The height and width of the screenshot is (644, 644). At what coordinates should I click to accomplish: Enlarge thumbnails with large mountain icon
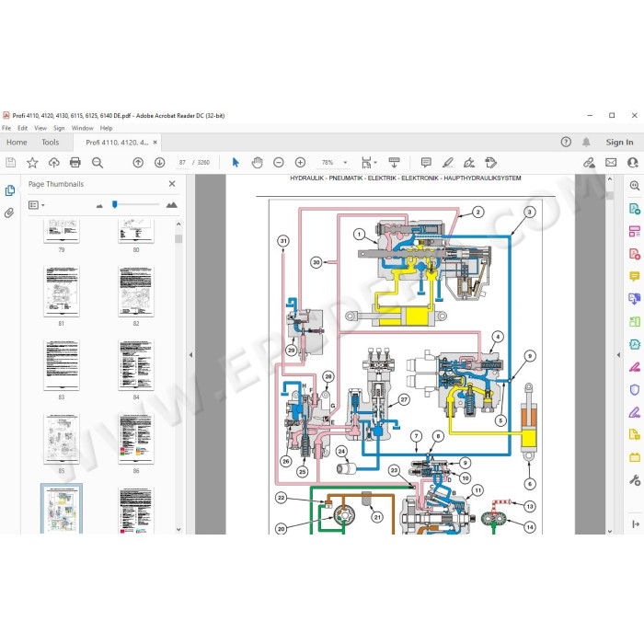[172, 204]
